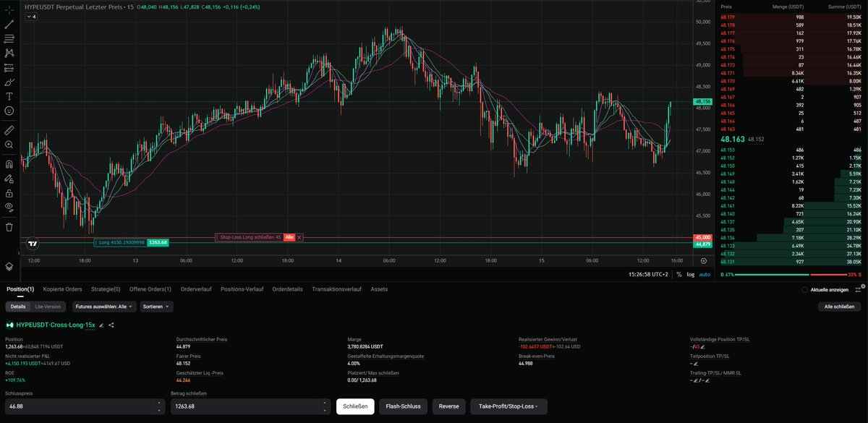
Task: Click HYPEUSDT·Cross·Long·15x position title
Action: [55, 325]
